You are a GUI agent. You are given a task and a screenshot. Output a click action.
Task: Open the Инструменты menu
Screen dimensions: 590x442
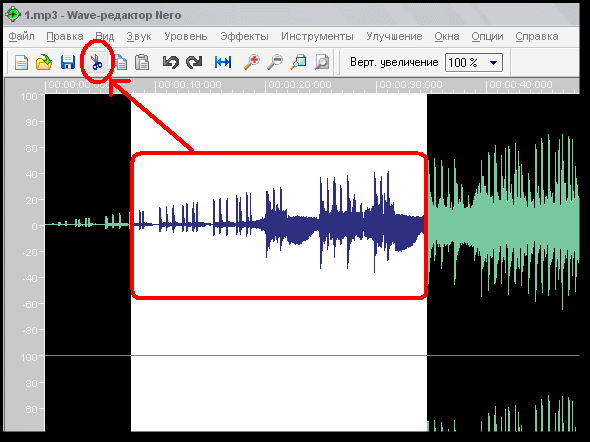[317, 36]
